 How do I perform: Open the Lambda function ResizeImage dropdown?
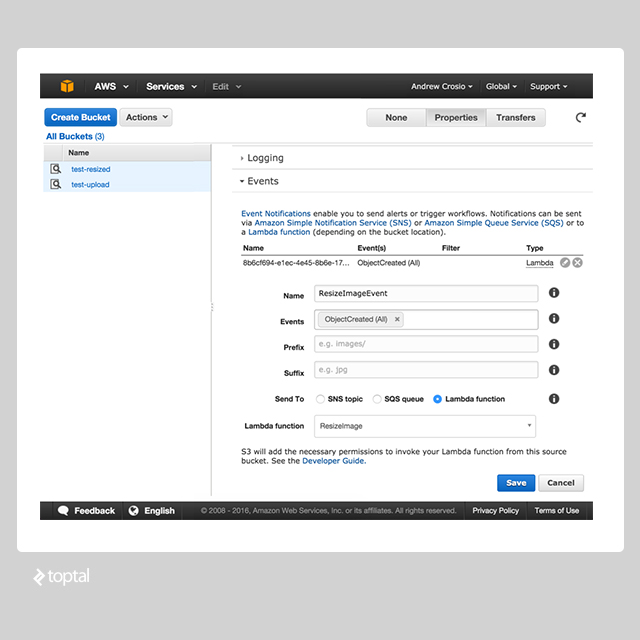425,426
